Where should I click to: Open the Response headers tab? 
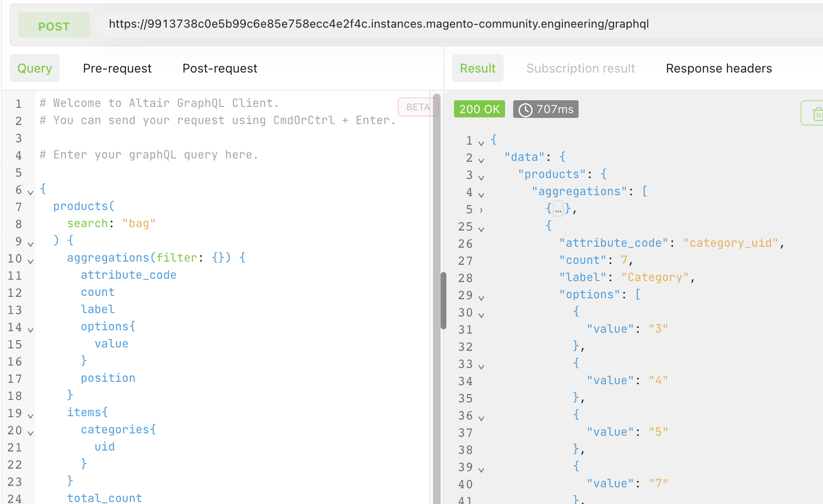718,68
